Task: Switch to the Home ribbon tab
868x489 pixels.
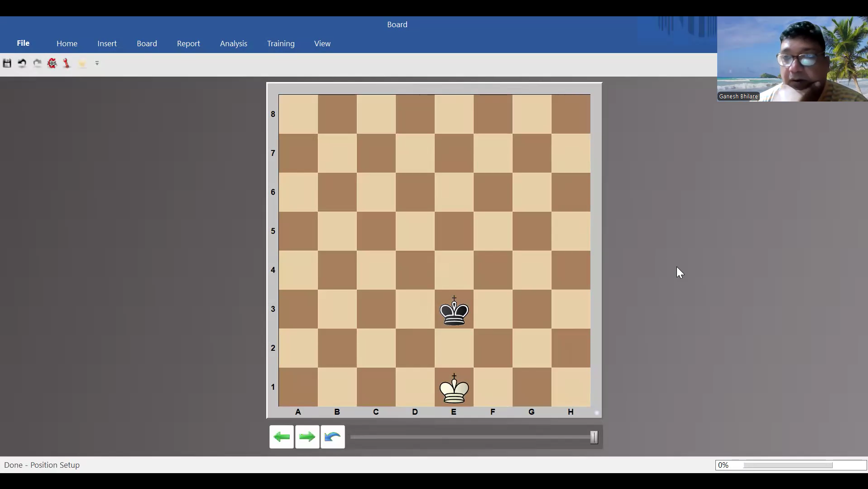Action: point(67,44)
